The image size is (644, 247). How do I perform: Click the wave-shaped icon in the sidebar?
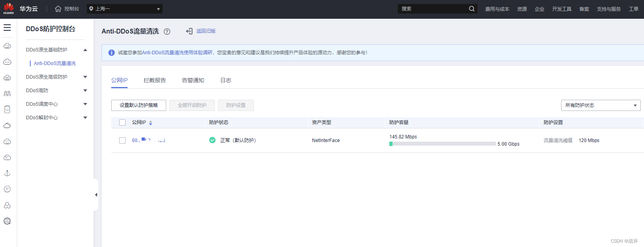tap(7, 93)
